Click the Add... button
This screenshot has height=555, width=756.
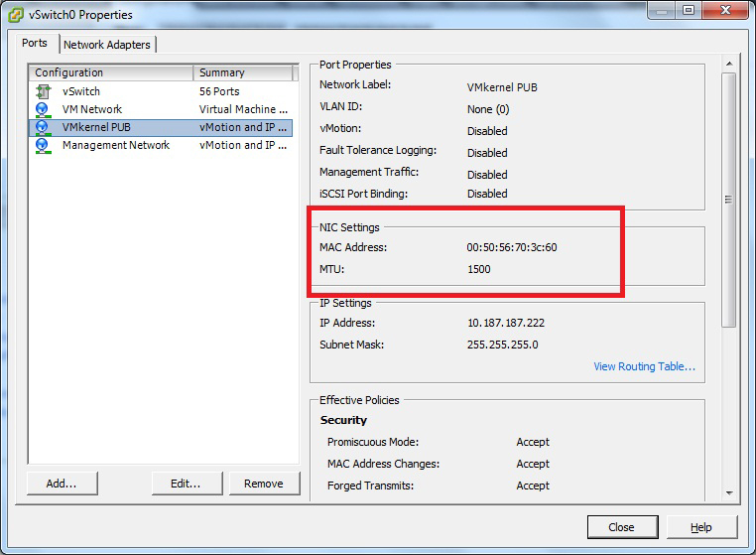(62, 484)
